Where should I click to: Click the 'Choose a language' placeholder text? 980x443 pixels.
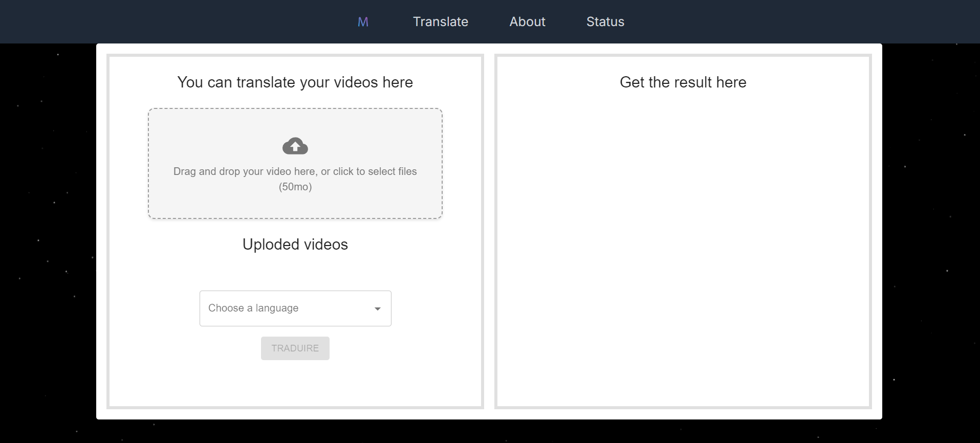(x=253, y=308)
